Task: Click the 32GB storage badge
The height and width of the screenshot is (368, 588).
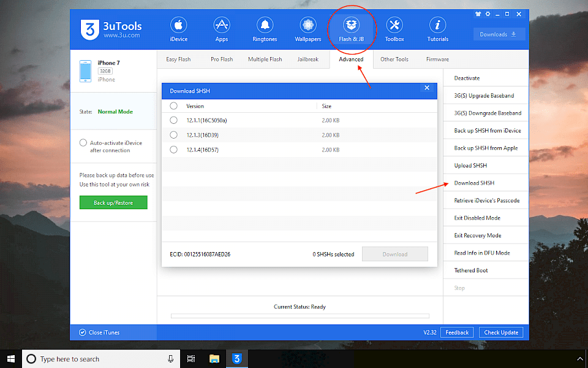Action: 105,71
